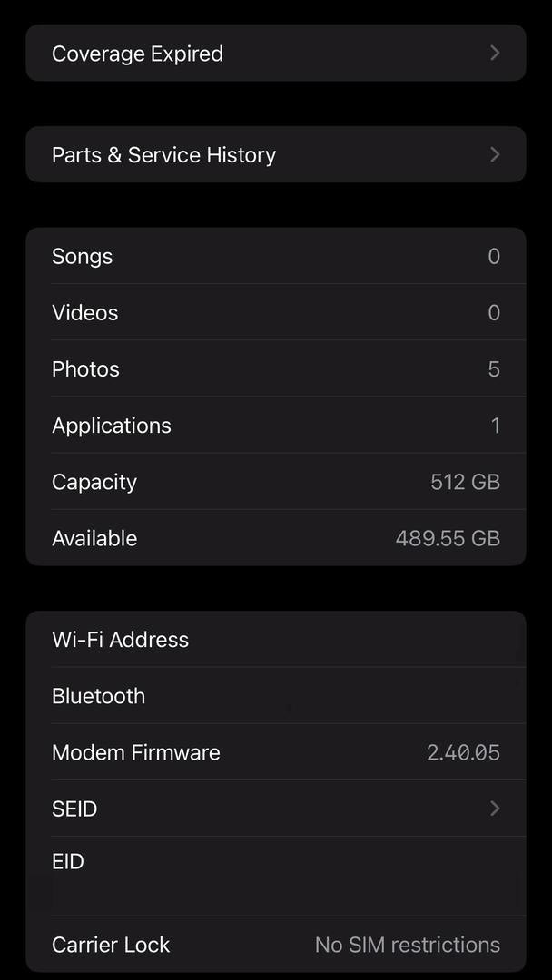Select the Photos row label
Screen dimensions: 552x980
(x=85, y=369)
